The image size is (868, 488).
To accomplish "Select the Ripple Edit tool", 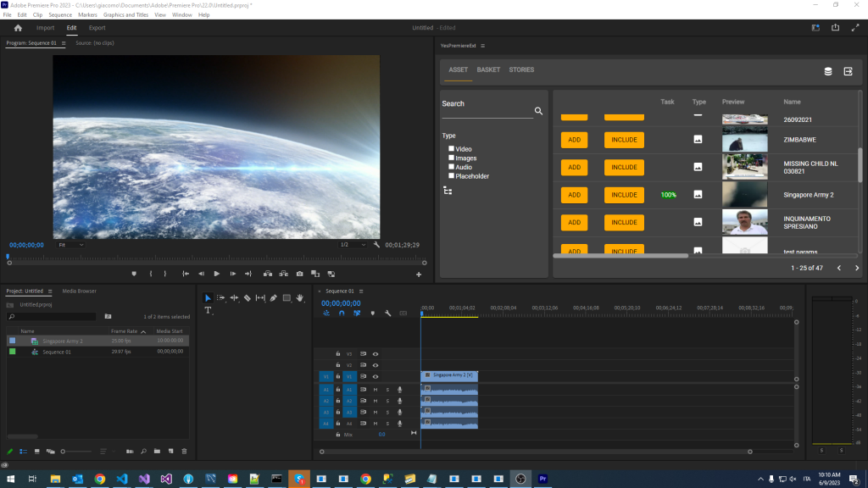I will coord(234,298).
